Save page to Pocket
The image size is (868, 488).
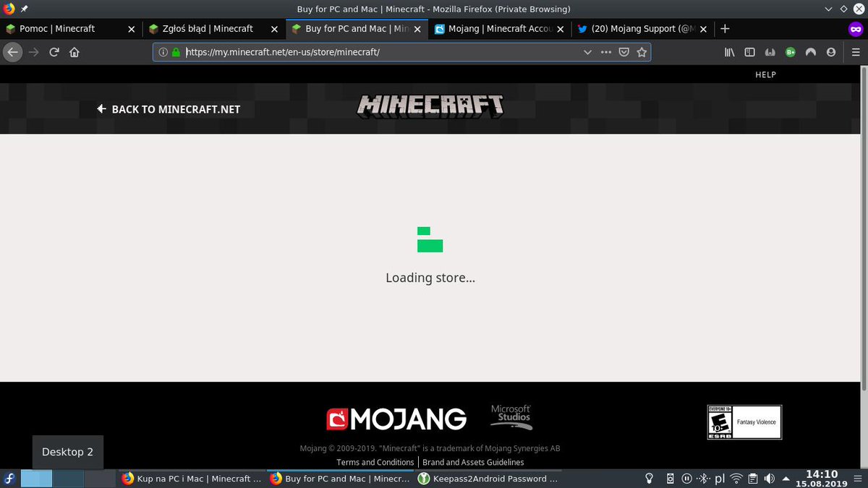(624, 52)
